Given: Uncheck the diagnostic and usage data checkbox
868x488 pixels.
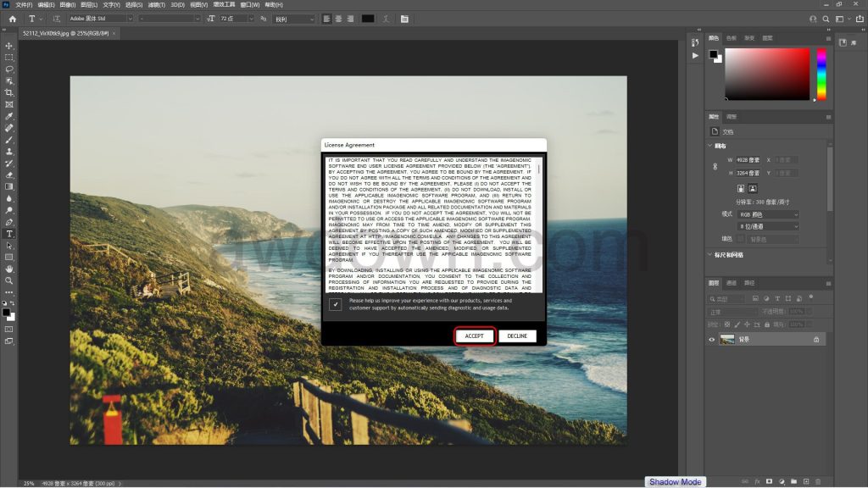Looking at the screenshot, I should pos(336,304).
